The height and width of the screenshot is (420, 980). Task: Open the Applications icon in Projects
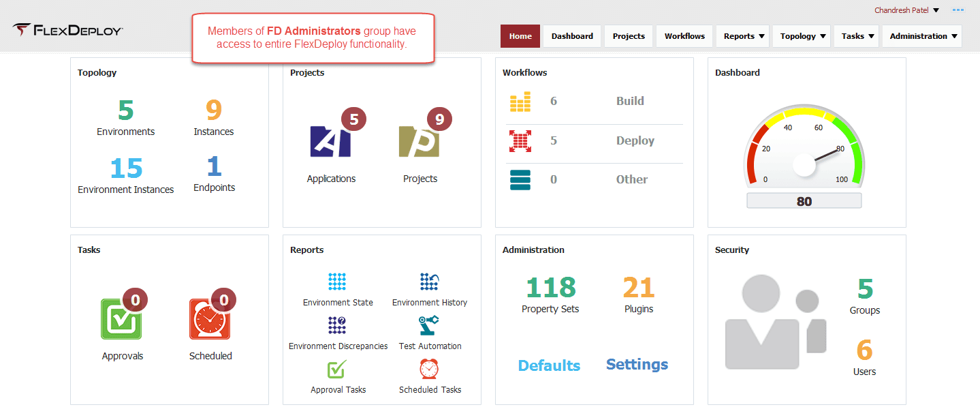332,140
